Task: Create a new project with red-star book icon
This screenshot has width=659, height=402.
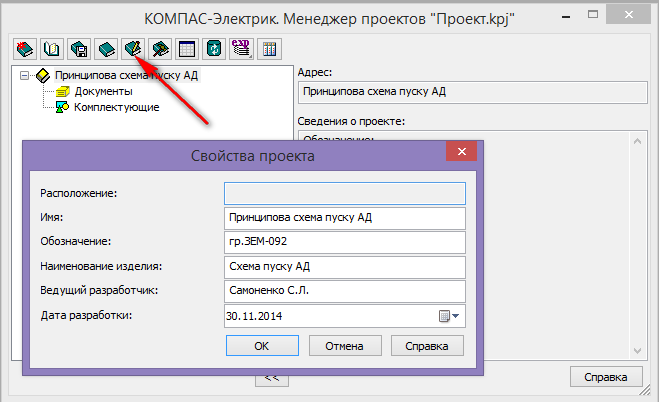Action: click(25, 49)
